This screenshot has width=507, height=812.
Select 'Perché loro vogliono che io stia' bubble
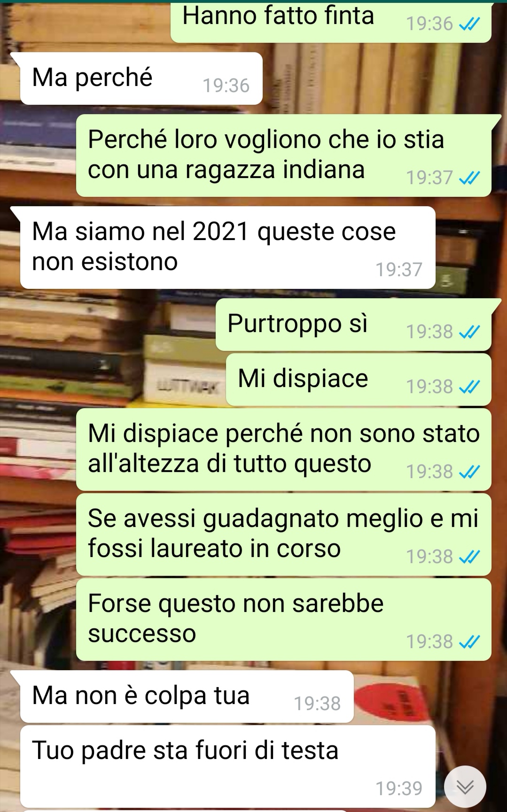[x=284, y=155]
